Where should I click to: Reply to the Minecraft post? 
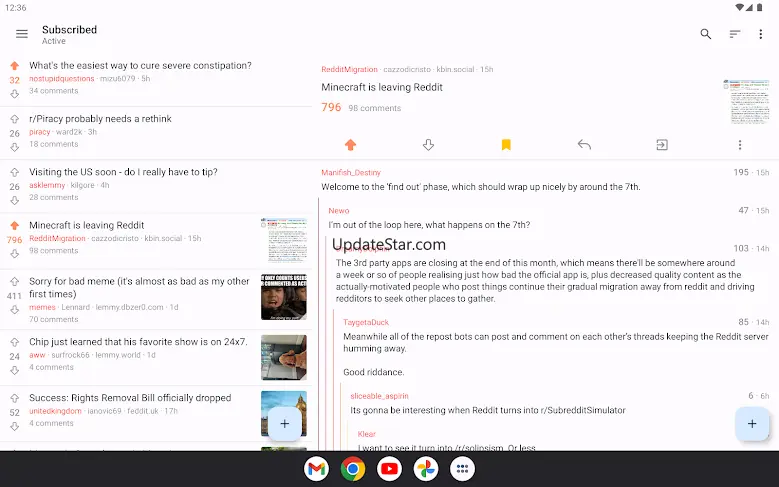coord(584,145)
